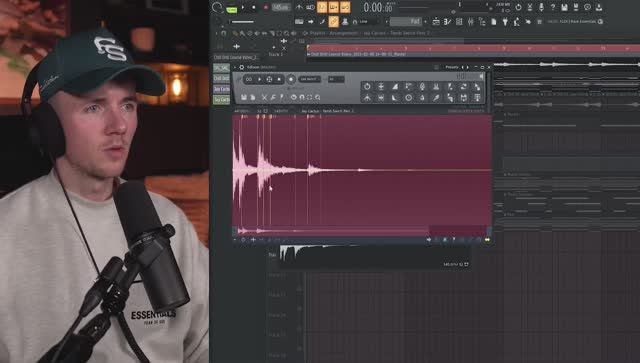Toggle the first orange recording option button
Screen dimensions: 640x363
point(322,7)
